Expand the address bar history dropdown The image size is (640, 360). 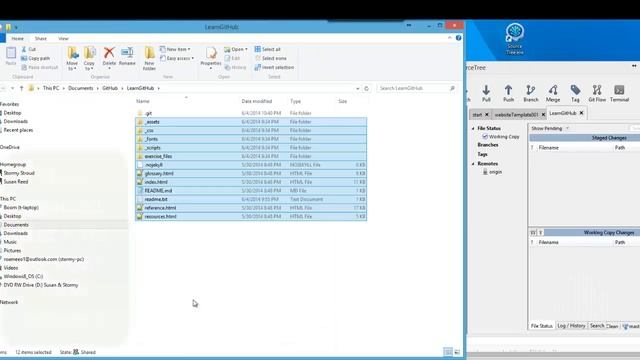pos(358,88)
